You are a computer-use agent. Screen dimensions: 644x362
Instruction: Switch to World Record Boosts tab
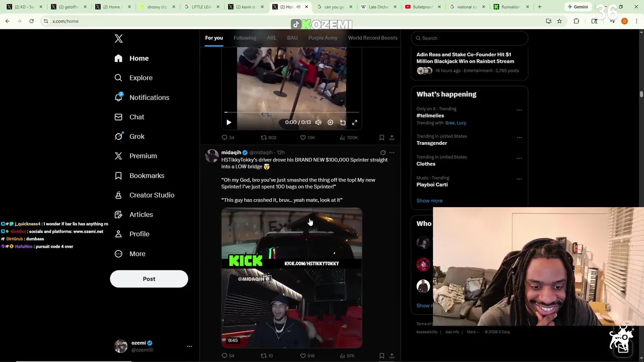click(373, 38)
